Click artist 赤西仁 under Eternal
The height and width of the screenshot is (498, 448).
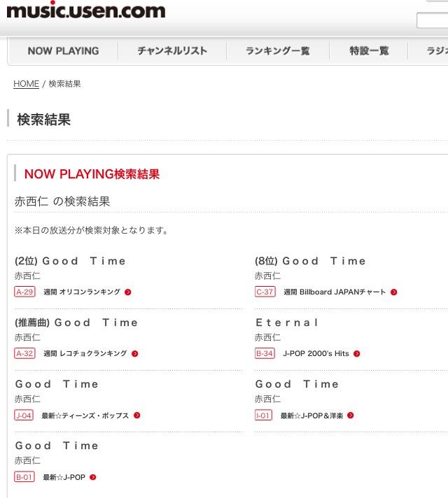(267, 337)
